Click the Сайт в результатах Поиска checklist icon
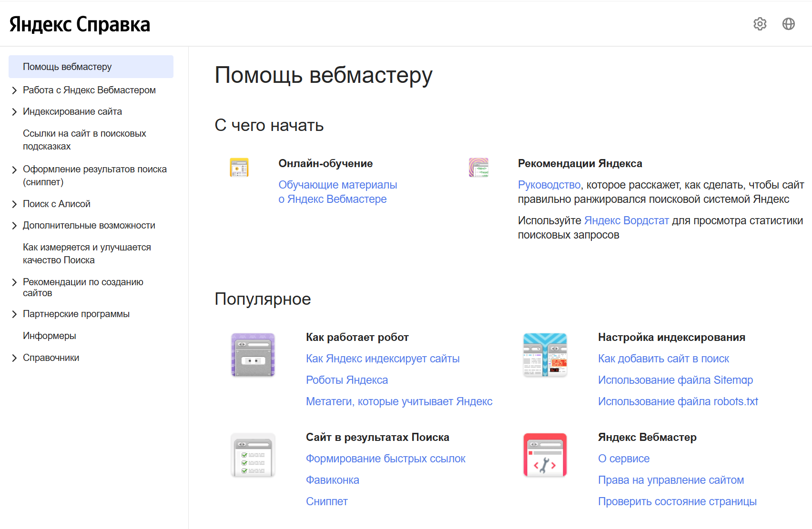Viewport: 812px width, 529px height. (253, 455)
